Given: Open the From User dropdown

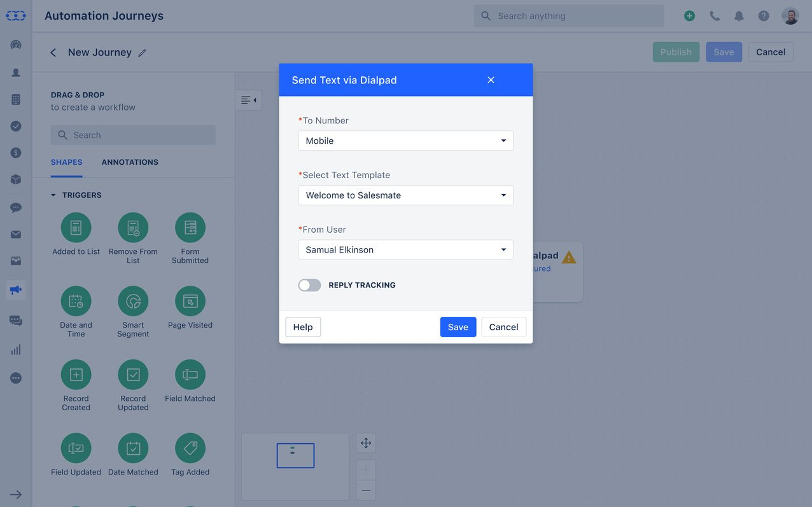Looking at the screenshot, I should pyautogui.click(x=406, y=249).
